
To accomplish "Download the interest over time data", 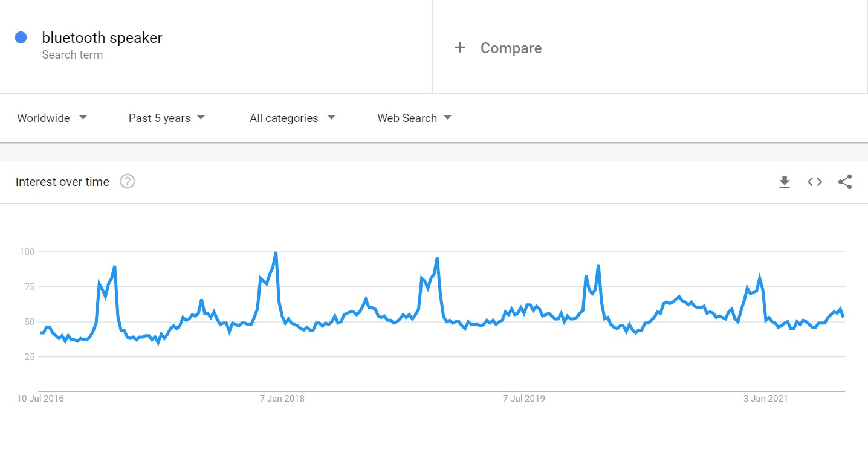I will point(785,182).
